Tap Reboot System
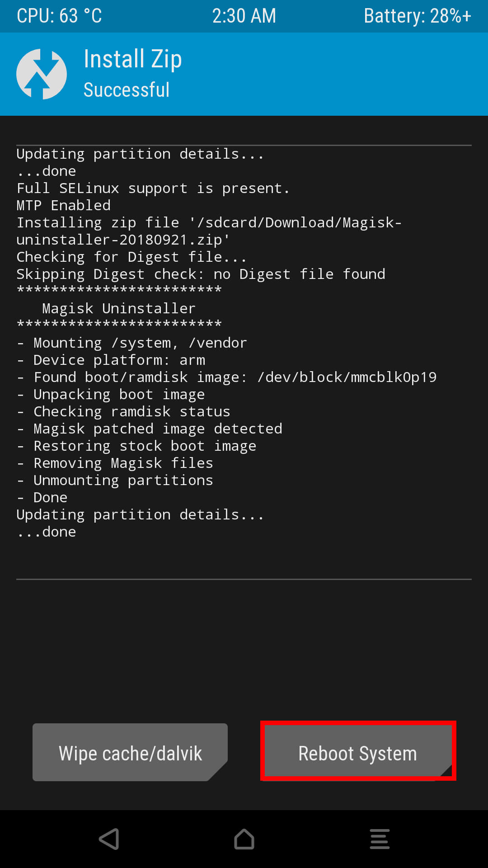 coord(357,752)
